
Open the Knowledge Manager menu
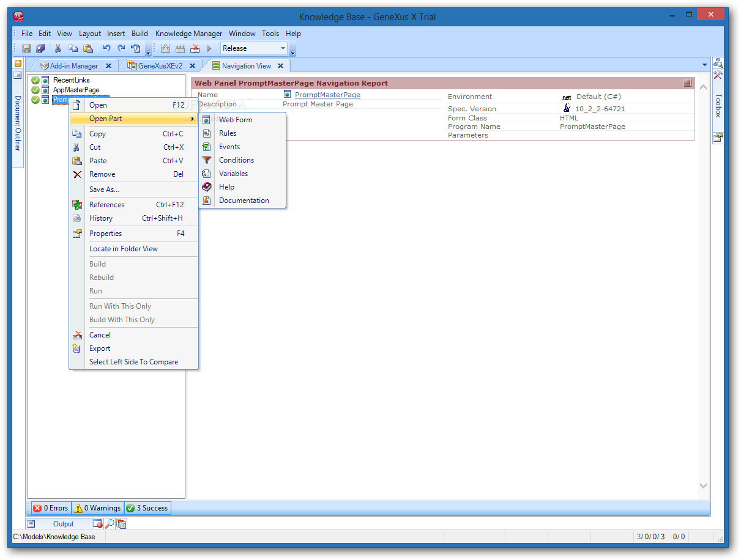click(x=189, y=34)
